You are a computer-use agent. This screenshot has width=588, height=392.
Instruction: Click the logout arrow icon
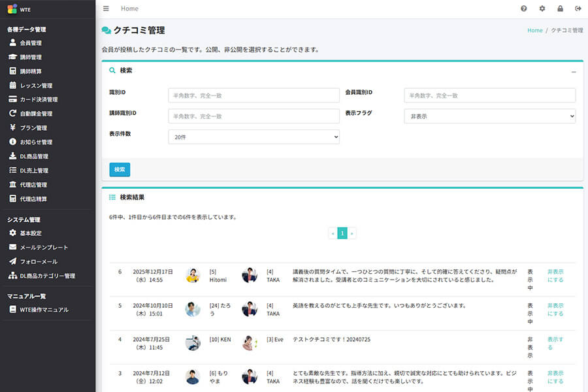[x=578, y=8]
